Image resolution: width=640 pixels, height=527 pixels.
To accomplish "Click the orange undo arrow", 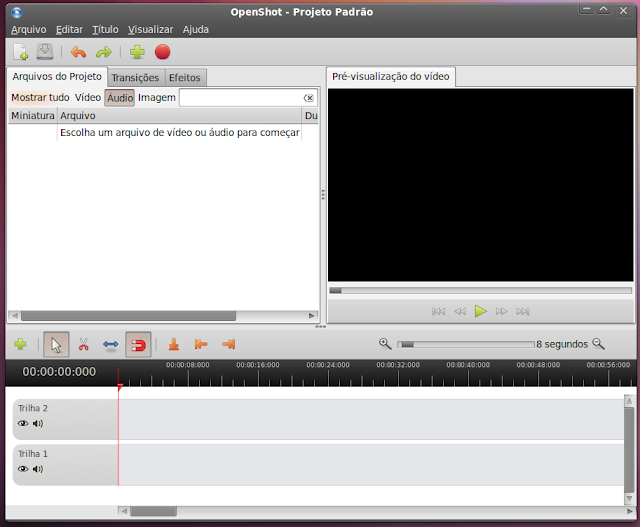I will 78,52.
